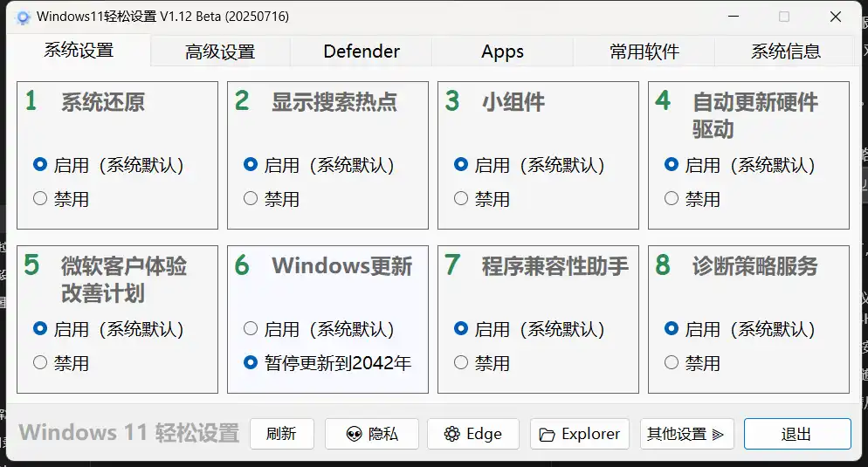Select 启用 for Windows更新
The width and height of the screenshot is (868, 467).
[319, 329]
